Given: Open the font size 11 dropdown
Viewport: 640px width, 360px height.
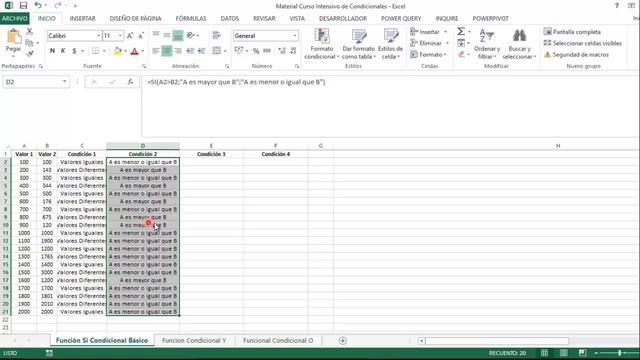Looking at the screenshot, I should click(120, 36).
